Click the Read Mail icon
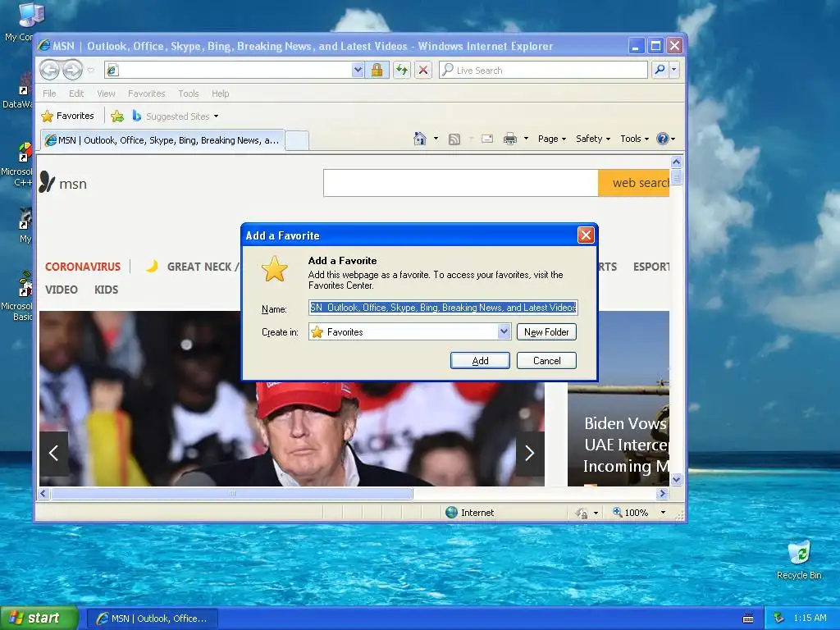Screen dimensions: 840x630 pyautogui.click(x=487, y=139)
